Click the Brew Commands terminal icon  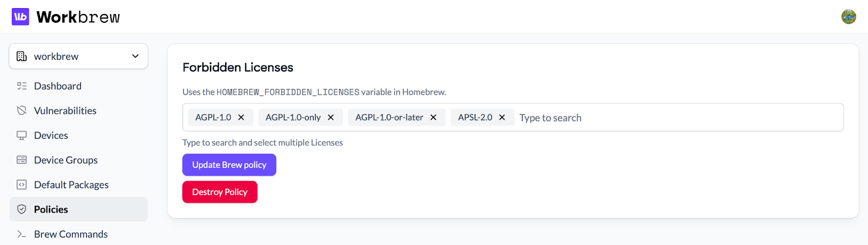tap(22, 234)
